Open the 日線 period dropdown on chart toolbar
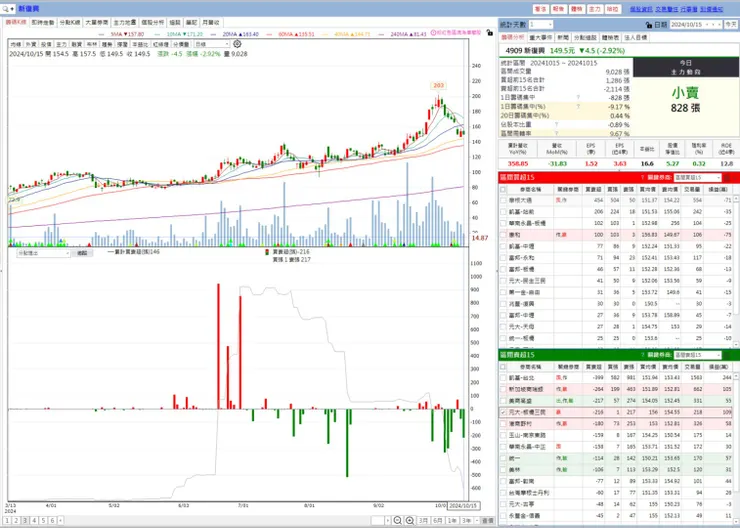The width and height of the screenshot is (740, 528). pos(212,44)
